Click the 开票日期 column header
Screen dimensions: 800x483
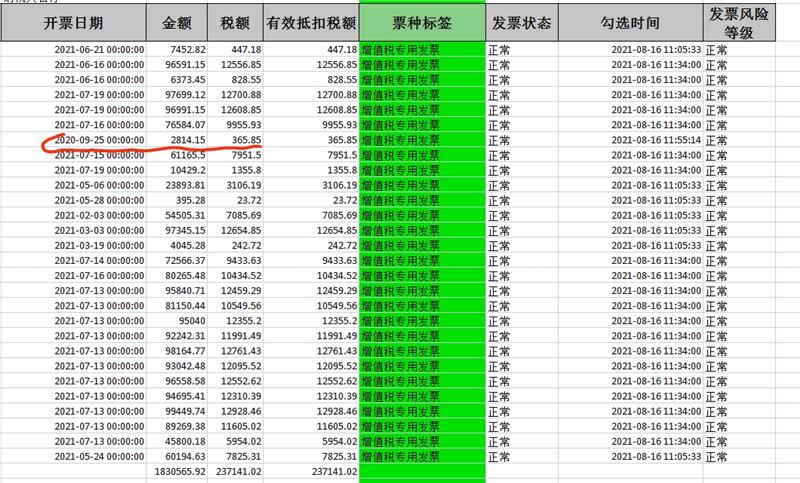click(x=74, y=23)
